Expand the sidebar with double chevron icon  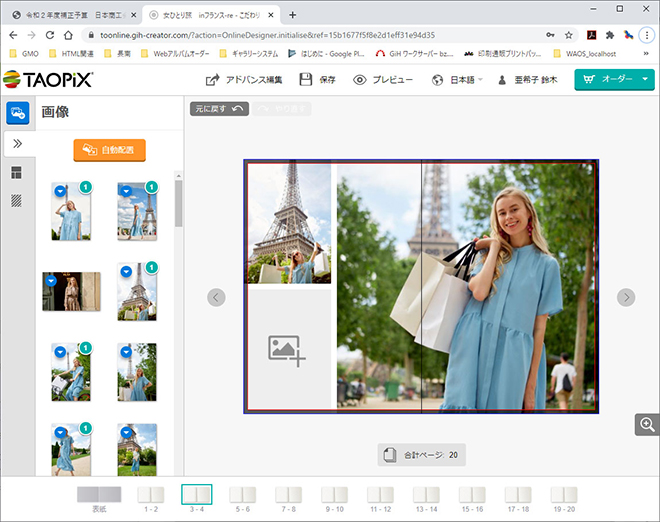[17, 144]
